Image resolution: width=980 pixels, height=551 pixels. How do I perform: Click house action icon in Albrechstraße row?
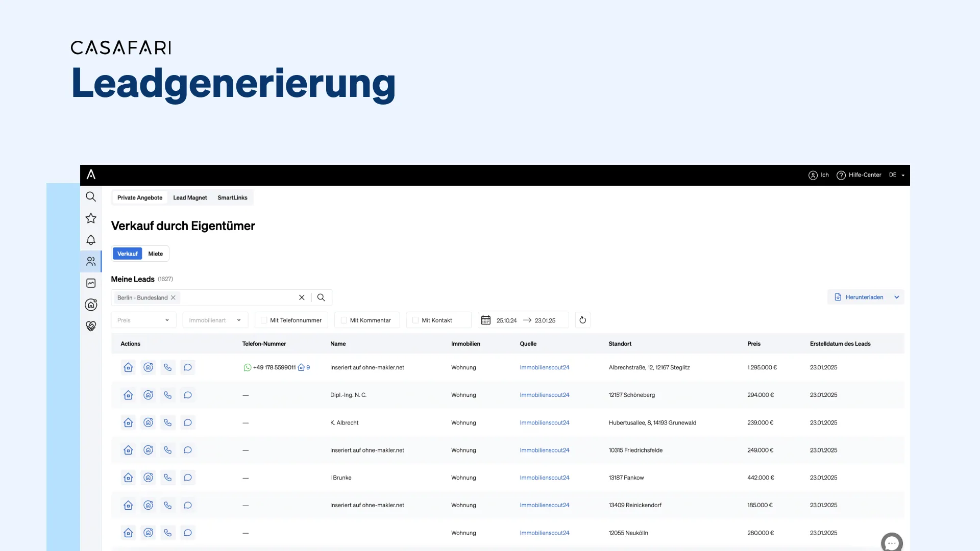(128, 367)
